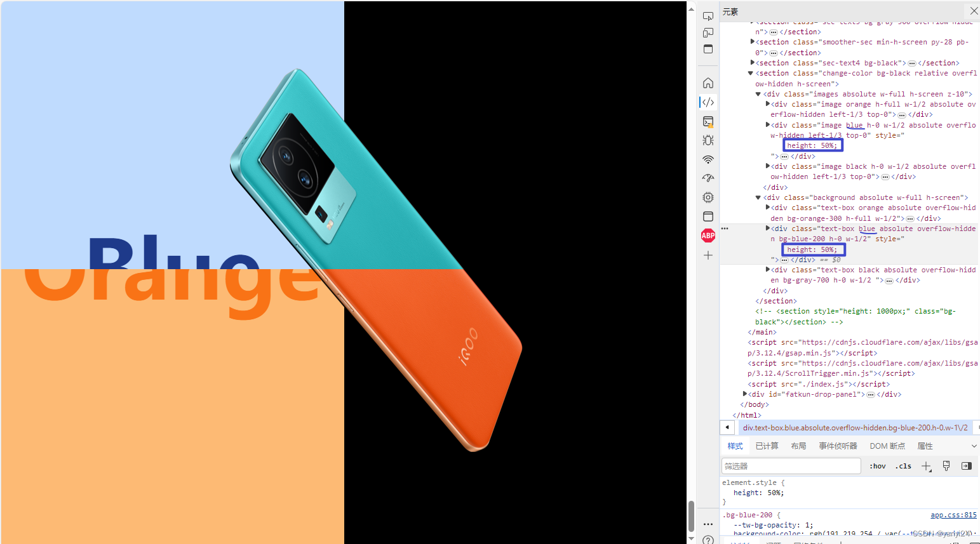
Task: Open the Application panel icon
Action: click(x=708, y=216)
